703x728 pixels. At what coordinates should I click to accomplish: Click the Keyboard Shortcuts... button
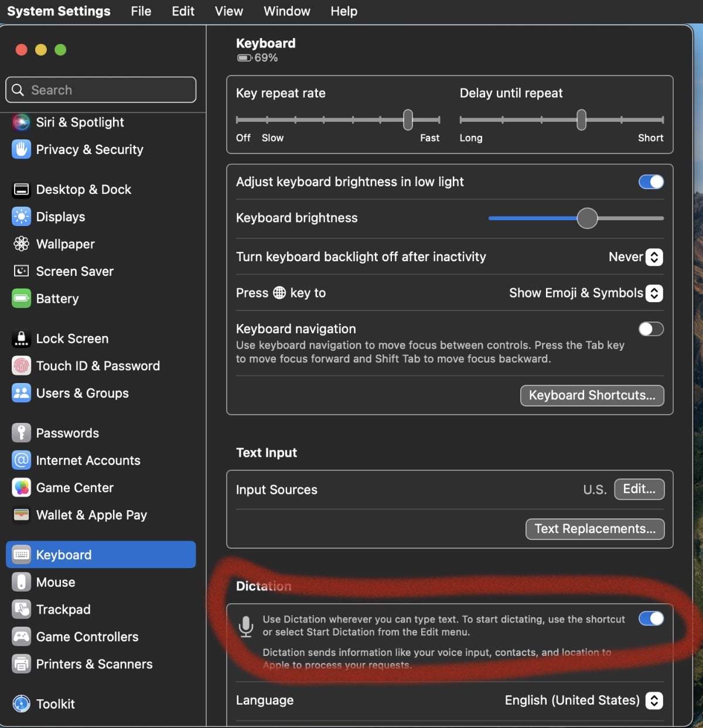tap(592, 395)
